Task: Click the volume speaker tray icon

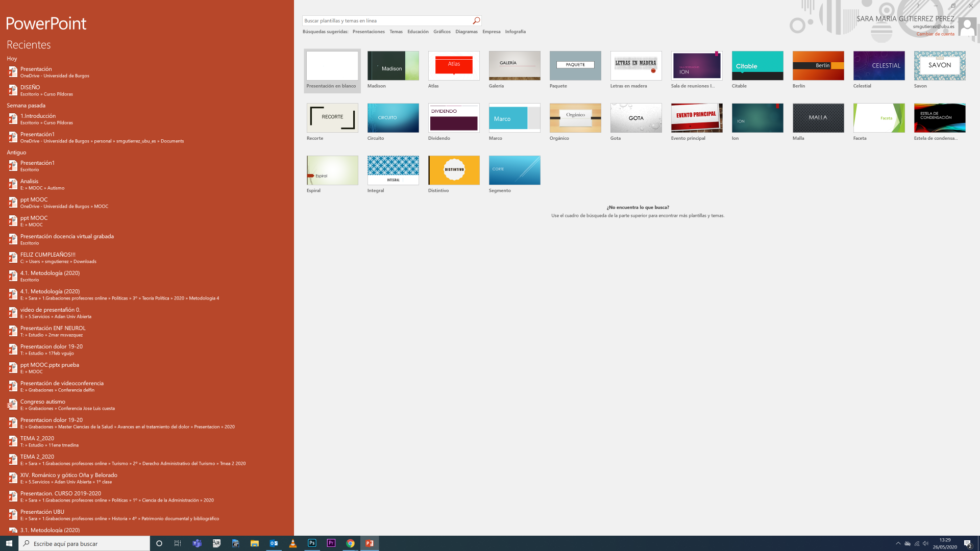Action: tap(926, 543)
